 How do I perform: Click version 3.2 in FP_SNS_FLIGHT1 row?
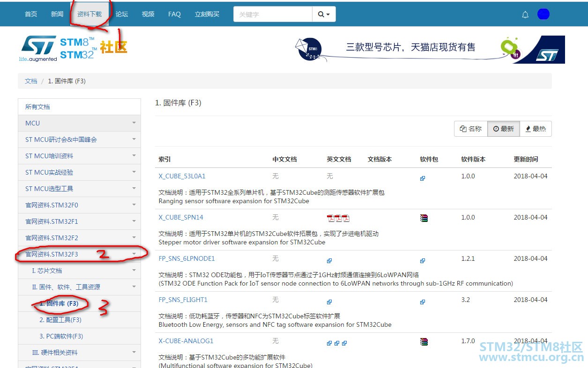pos(465,300)
